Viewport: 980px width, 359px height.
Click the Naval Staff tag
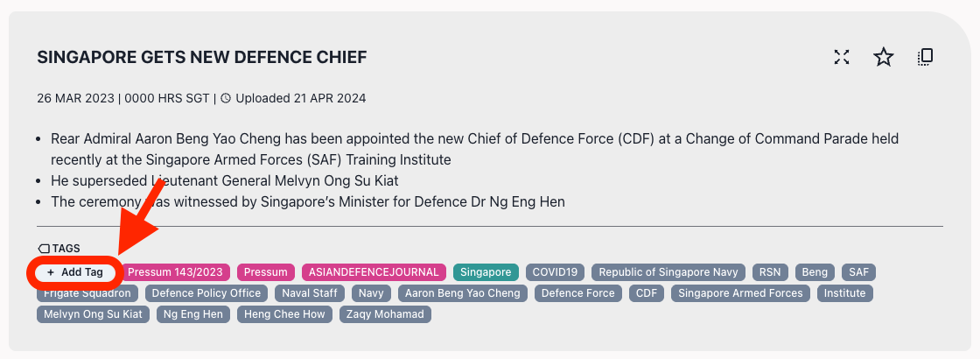click(x=309, y=293)
